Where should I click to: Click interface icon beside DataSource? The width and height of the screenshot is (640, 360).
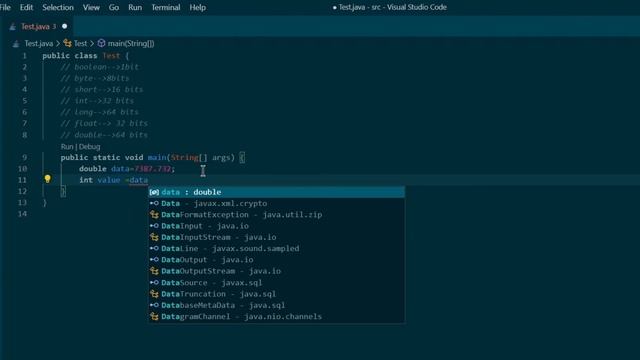[154, 282]
